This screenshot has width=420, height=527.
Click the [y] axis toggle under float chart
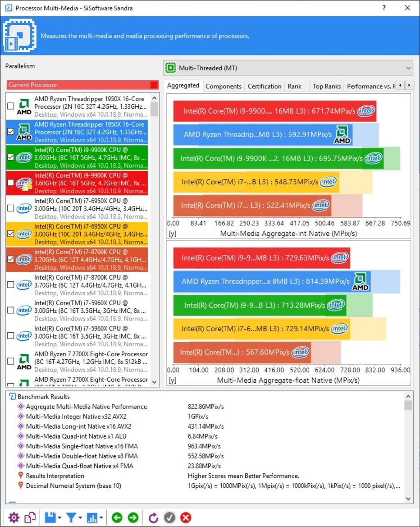tap(172, 380)
